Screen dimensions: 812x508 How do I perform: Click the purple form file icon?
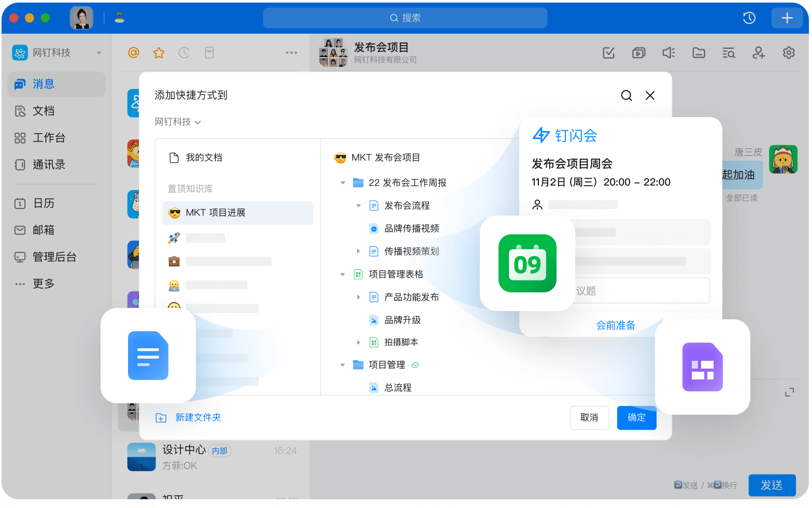click(703, 367)
